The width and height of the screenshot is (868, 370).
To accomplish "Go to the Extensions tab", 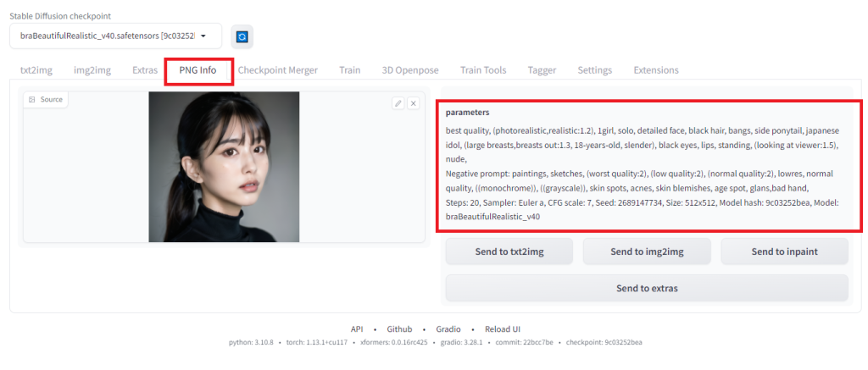I will pyautogui.click(x=656, y=70).
